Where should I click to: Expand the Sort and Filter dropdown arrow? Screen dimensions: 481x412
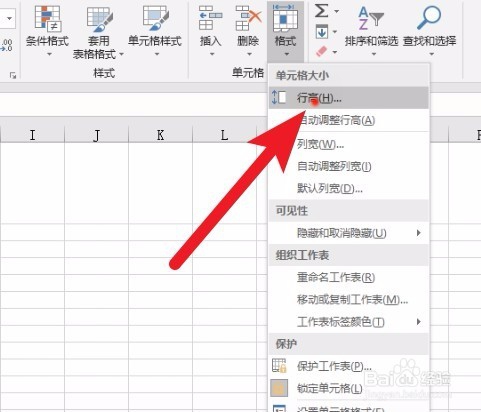(x=374, y=54)
